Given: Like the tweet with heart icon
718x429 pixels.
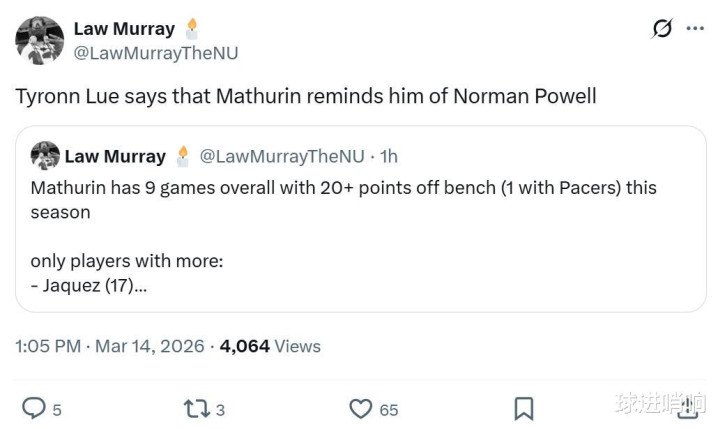Looking at the screenshot, I should [x=360, y=408].
